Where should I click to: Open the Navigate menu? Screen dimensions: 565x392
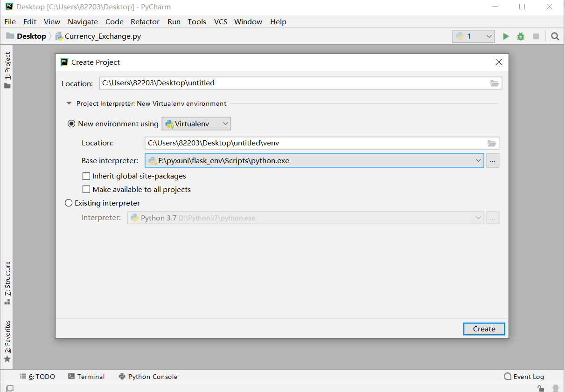(83, 22)
